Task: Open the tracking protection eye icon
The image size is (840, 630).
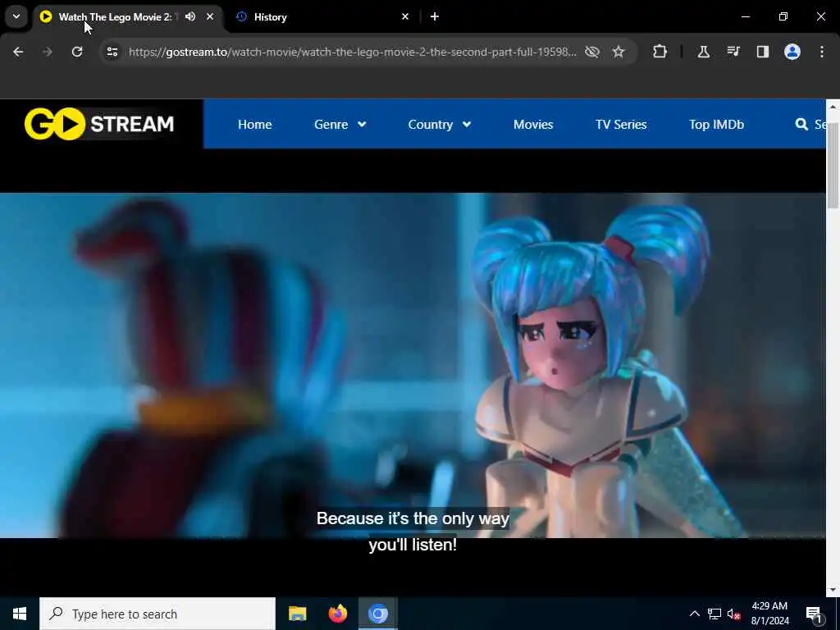Action: (x=592, y=52)
